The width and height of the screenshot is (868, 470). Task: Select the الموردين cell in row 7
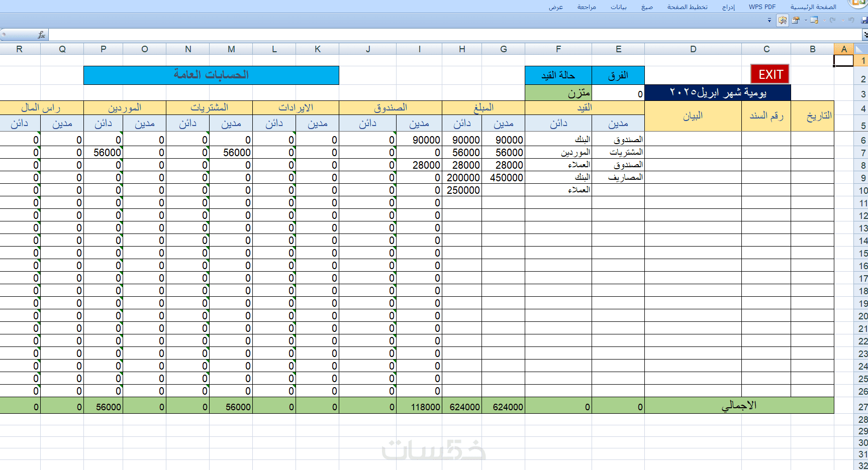[x=558, y=152]
